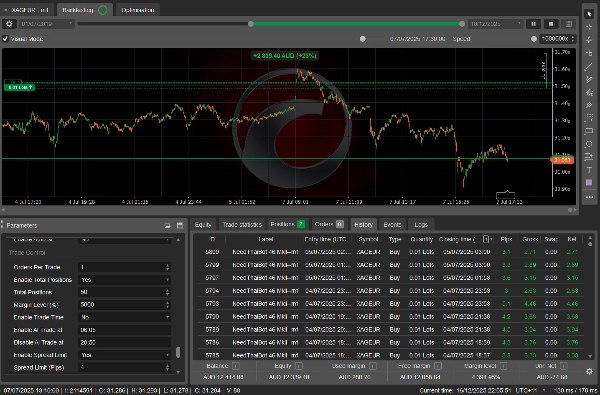Viewport: 600px width, 395px height.
Task: Pause the backtest playback
Action: click(x=533, y=24)
